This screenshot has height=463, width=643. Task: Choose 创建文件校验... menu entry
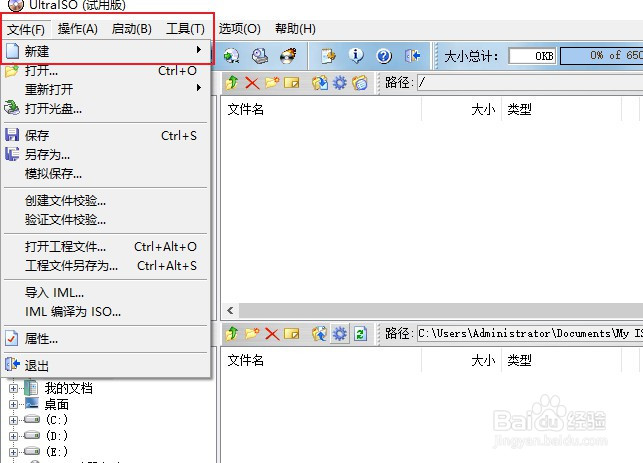click(106, 201)
